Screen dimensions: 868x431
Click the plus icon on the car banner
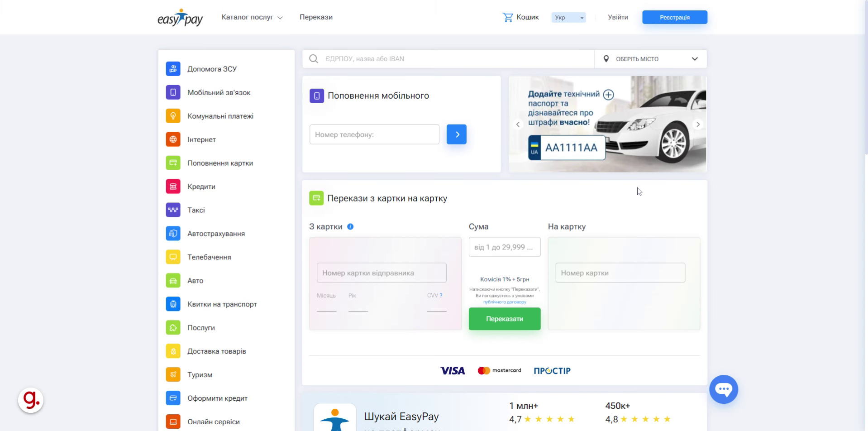point(609,95)
